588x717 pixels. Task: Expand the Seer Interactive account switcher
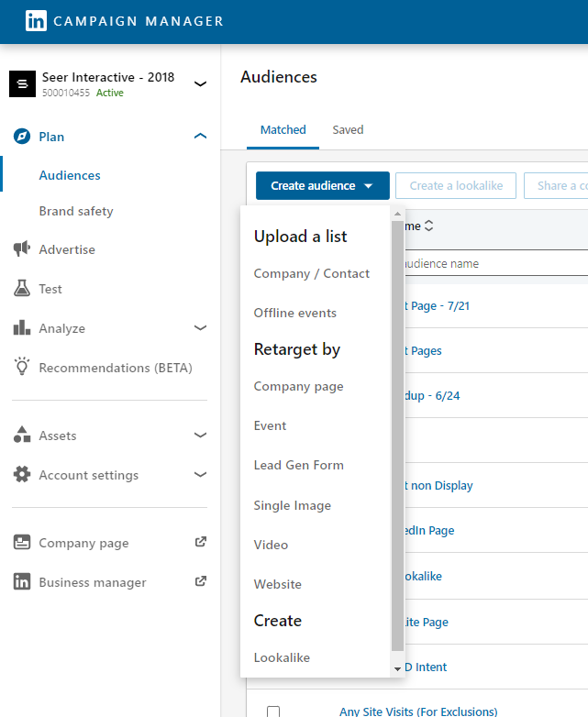point(200,84)
